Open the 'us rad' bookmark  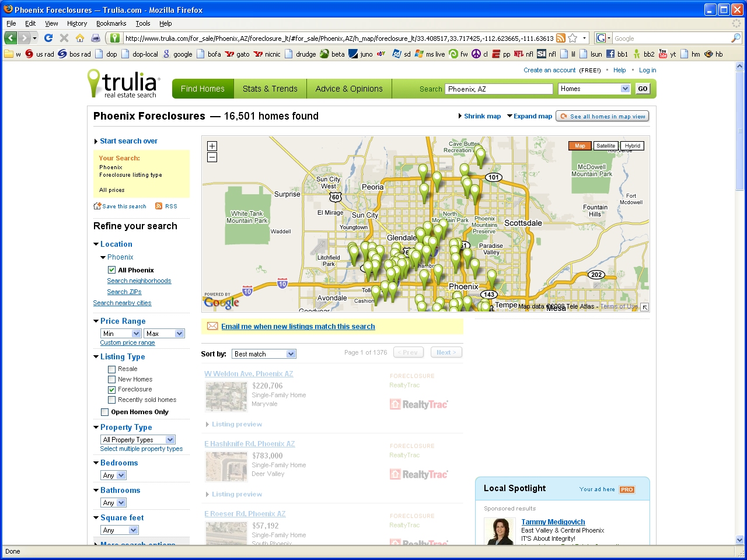click(x=40, y=54)
